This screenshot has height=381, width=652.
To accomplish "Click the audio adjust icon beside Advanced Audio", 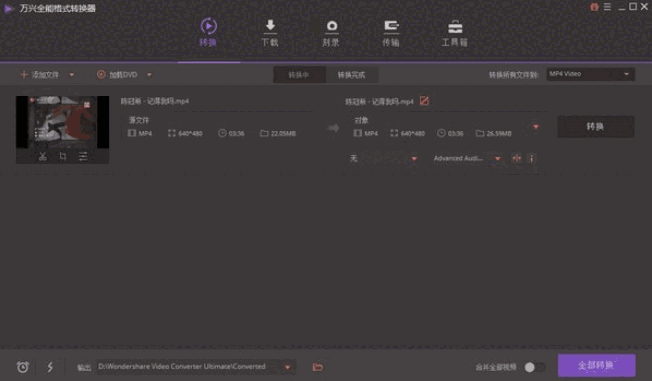I will click(x=517, y=158).
